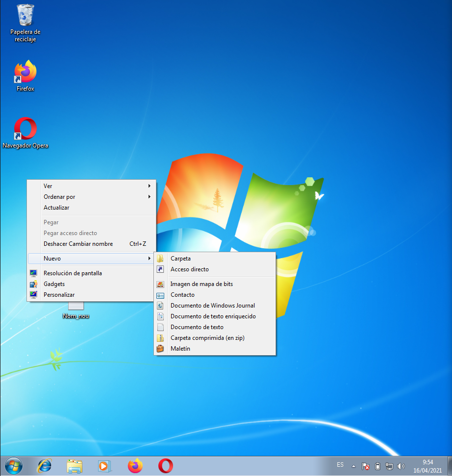Screen dimensions: 452x476
Task: Create new Carpeta comprimida (en zip)
Action: pyautogui.click(x=215, y=338)
